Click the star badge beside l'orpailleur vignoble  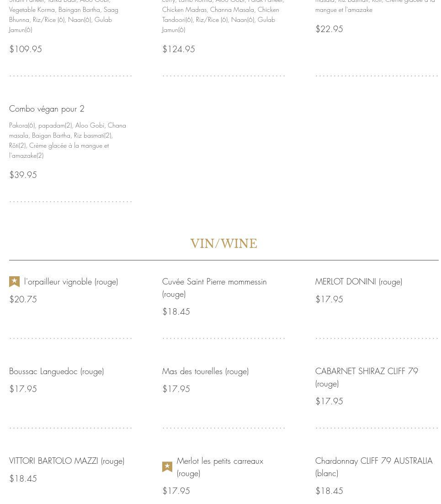click(14, 282)
